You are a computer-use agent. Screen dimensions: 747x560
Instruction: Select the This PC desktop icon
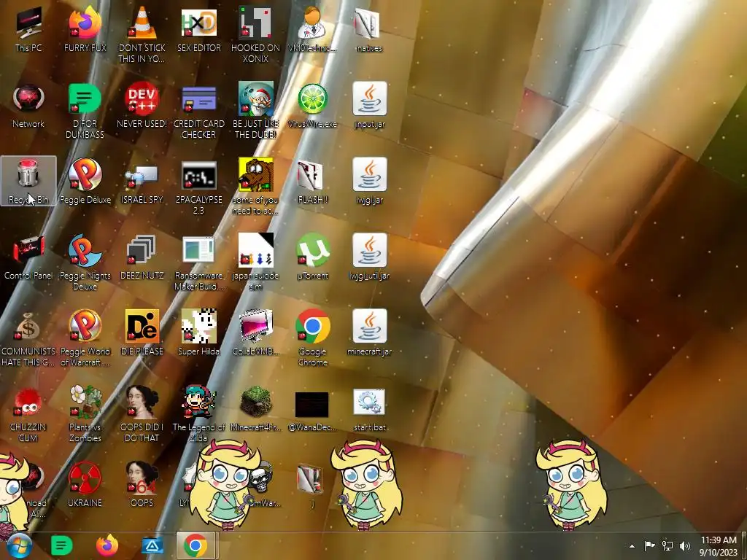point(28,29)
